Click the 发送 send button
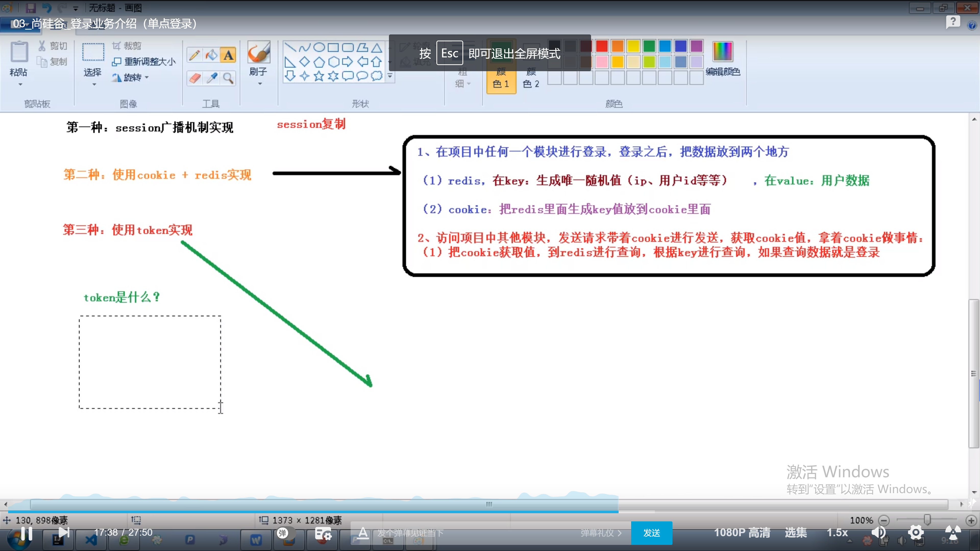This screenshot has width=980, height=551. tap(651, 533)
